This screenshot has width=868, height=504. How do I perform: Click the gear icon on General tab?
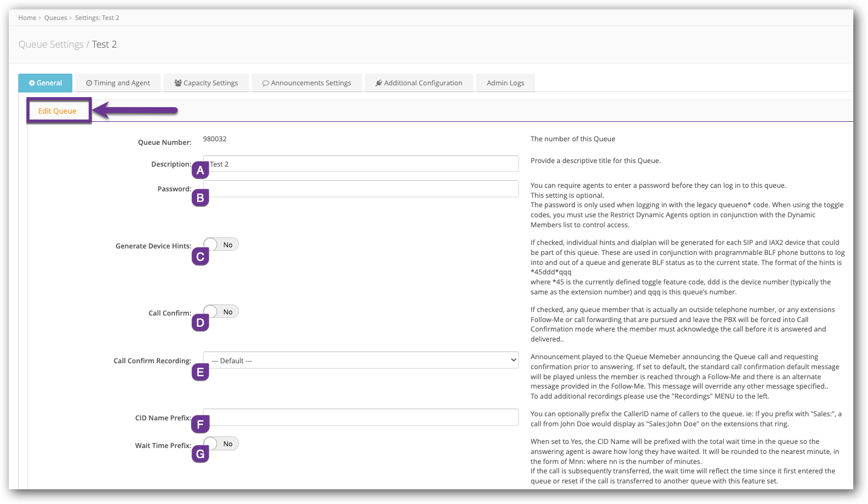click(x=32, y=83)
